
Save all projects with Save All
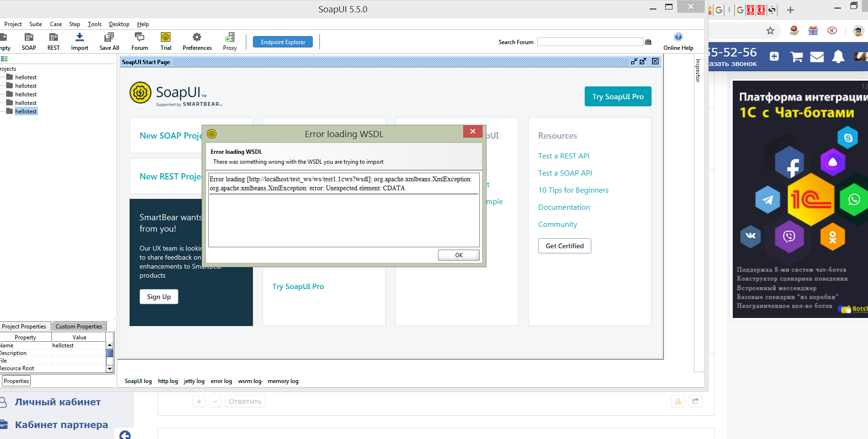click(x=109, y=41)
